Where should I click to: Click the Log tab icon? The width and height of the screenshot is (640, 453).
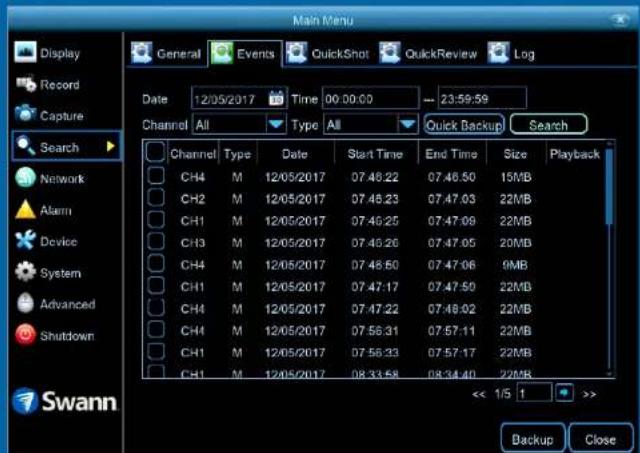[x=498, y=53]
